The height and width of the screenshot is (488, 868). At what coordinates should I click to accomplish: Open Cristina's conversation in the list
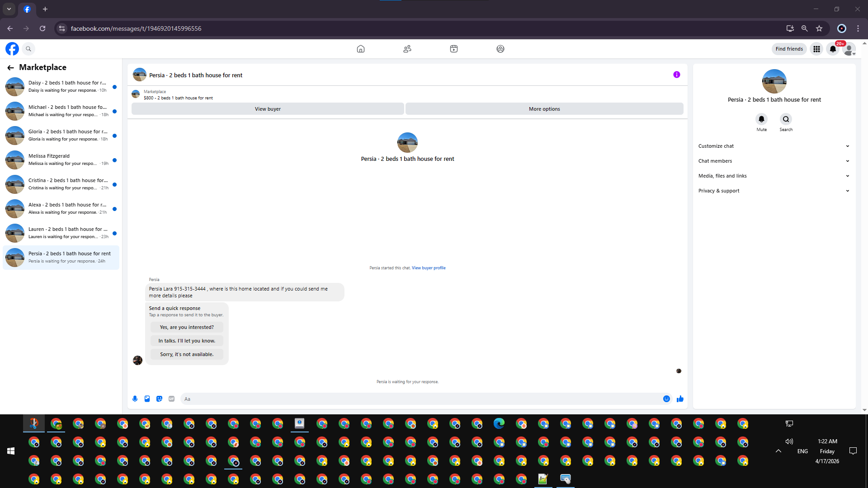click(61, 184)
